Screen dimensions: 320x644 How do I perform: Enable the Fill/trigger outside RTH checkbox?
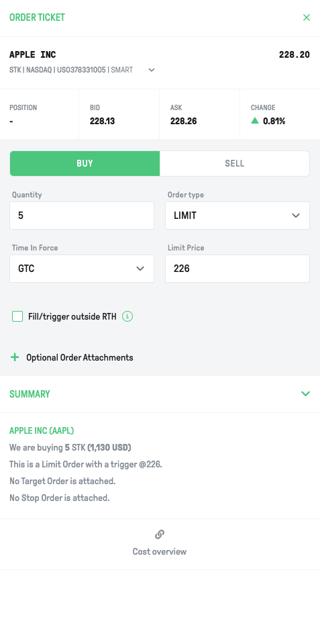[17, 317]
